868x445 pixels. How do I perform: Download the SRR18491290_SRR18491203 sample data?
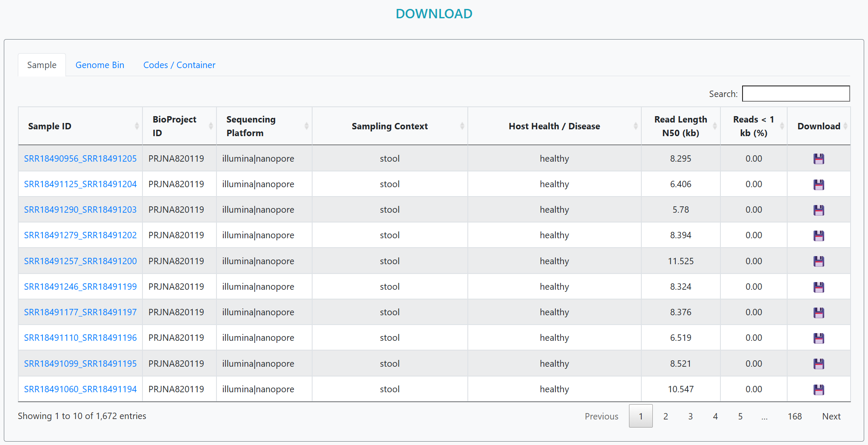818,210
